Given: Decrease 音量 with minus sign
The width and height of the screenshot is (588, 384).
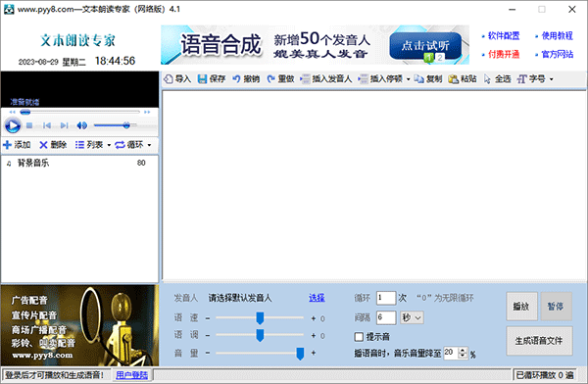Looking at the screenshot, I should [208, 353].
